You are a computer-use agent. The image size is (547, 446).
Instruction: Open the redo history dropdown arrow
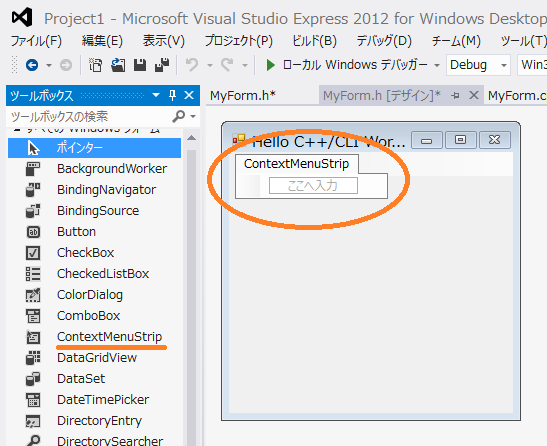pyautogui.click(x=245, y=65)
